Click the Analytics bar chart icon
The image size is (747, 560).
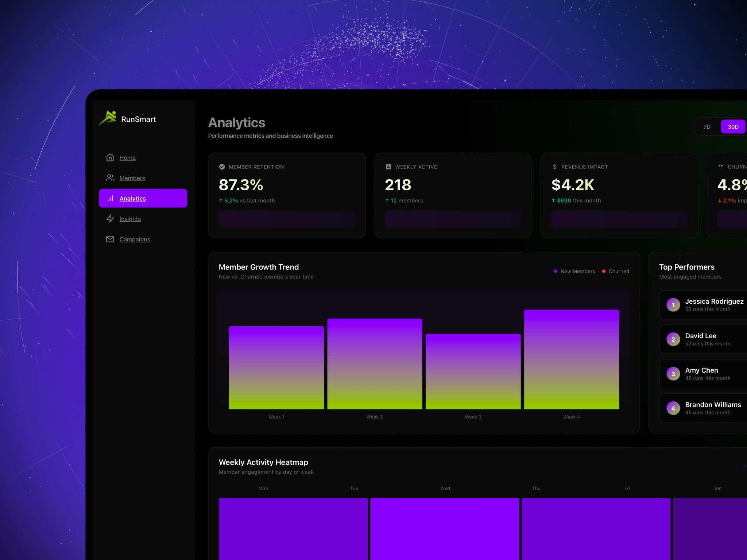[110, 198]
